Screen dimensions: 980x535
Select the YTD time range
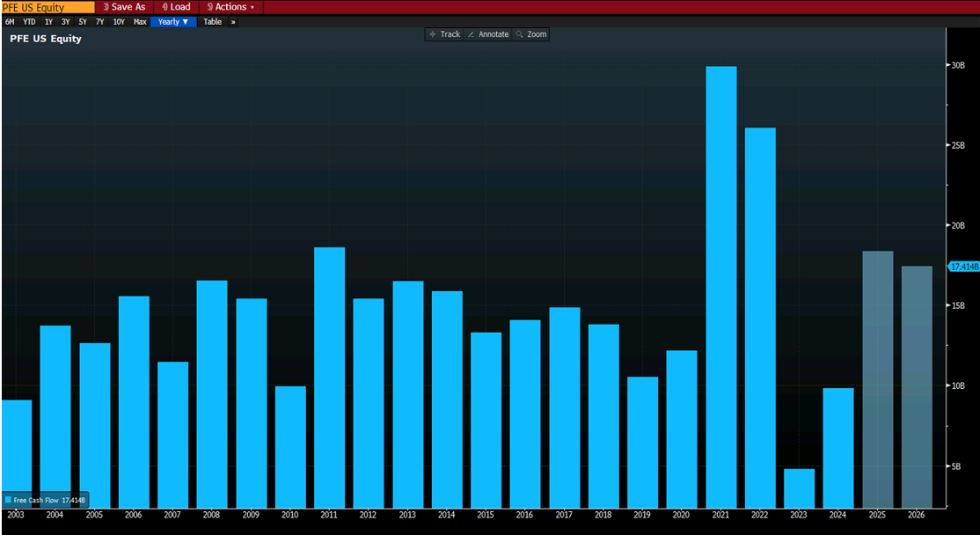click(x=29, y=22)
